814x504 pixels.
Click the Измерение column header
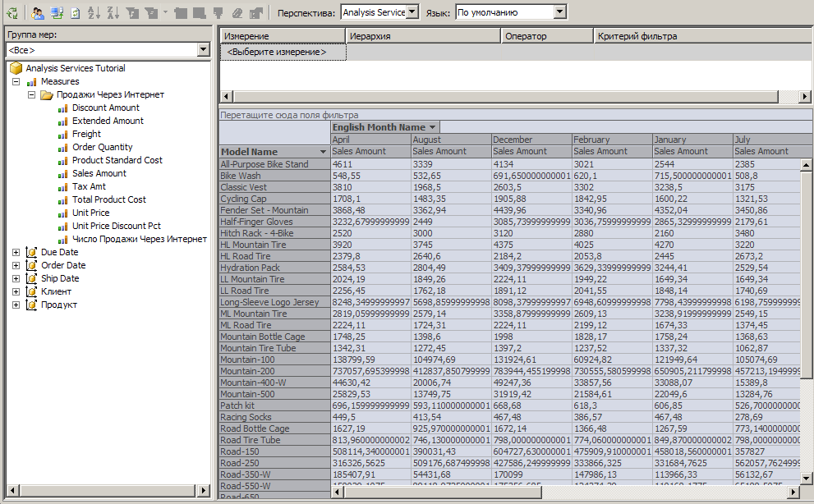click(283, 36)
